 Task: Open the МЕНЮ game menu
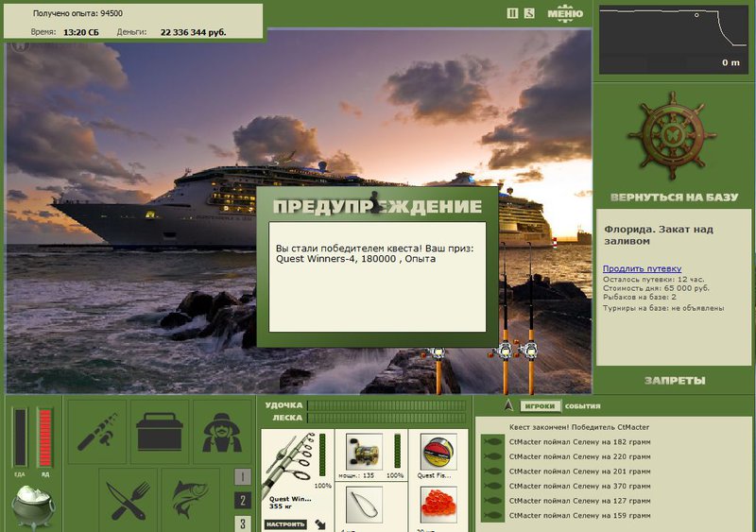tap(565, 13)
